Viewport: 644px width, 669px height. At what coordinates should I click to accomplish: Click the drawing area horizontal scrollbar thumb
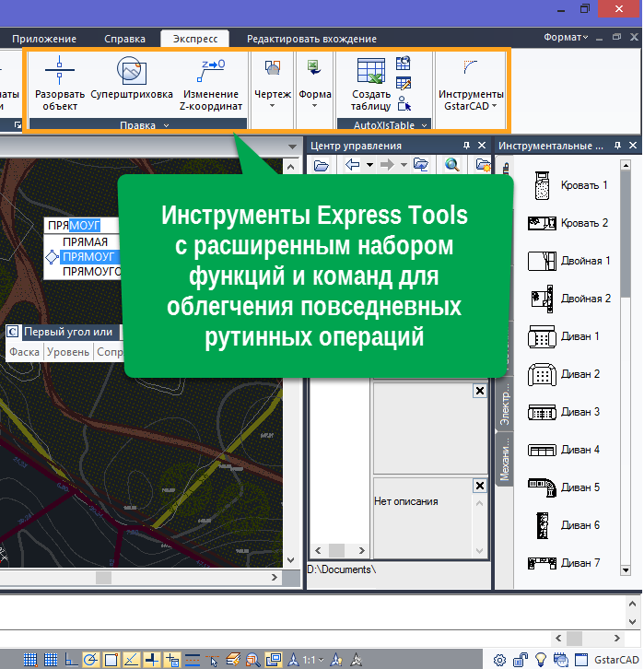tap(103, 578)
